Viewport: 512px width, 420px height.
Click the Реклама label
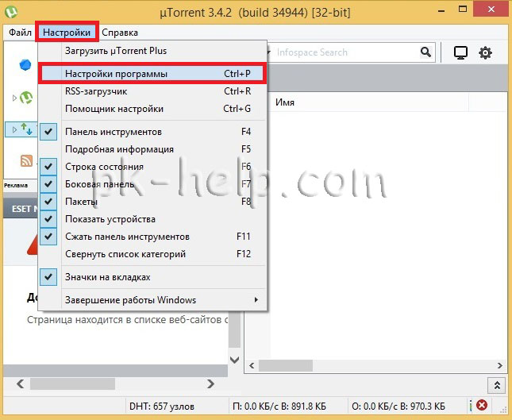click(16, 185)
